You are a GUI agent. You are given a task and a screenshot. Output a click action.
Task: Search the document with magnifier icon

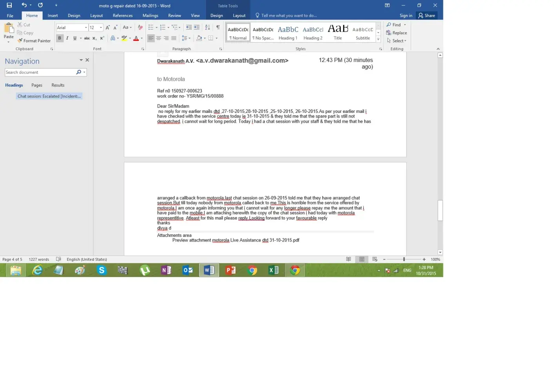coord(78,73)
